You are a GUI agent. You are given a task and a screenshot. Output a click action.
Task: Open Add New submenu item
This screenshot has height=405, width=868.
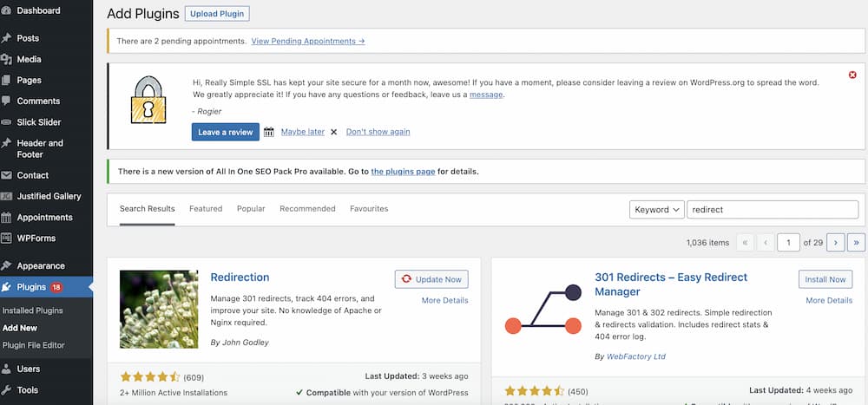click(20, 328)
